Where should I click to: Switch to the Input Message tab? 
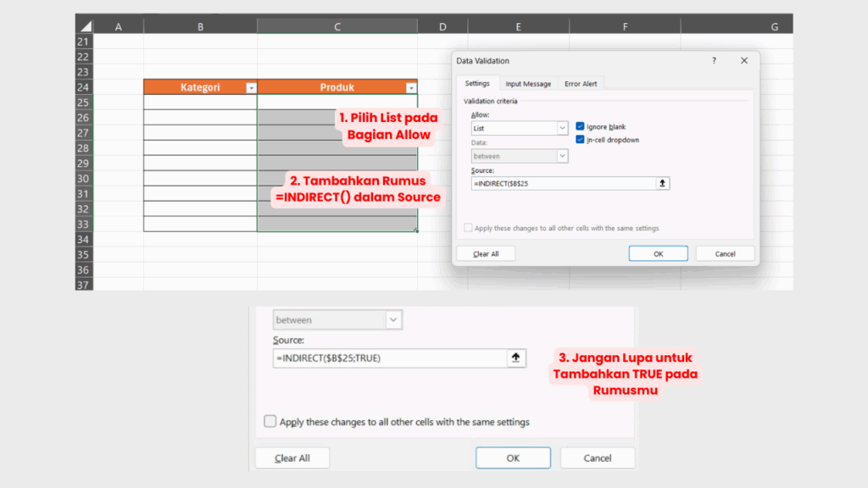click(528, 84)
